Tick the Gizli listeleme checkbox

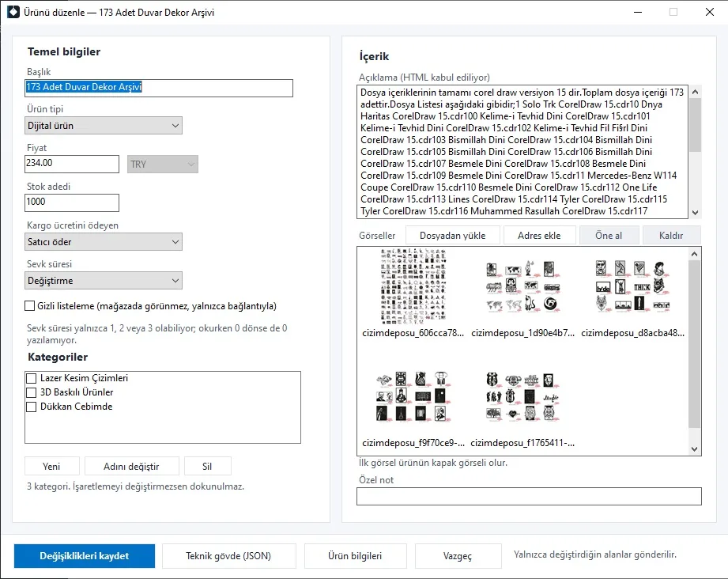click(x=30, y=306)
